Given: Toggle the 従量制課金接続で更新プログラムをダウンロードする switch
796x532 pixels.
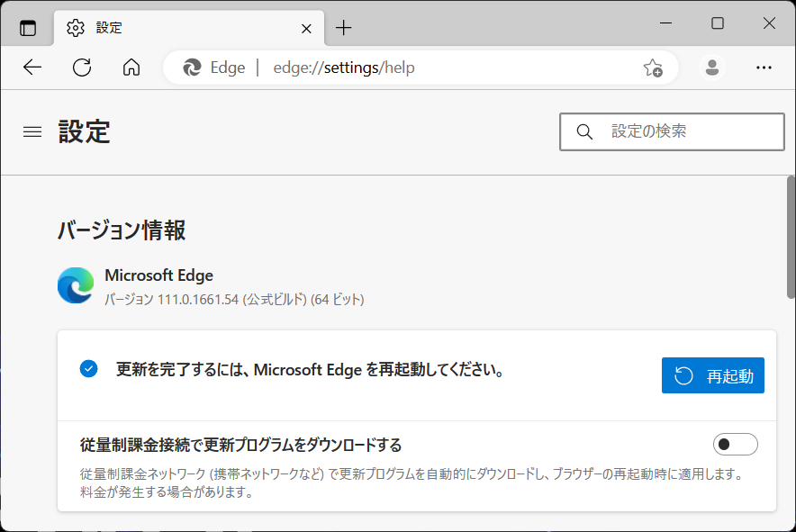Looking at the screenshot, I should click(x=735, y=444).
